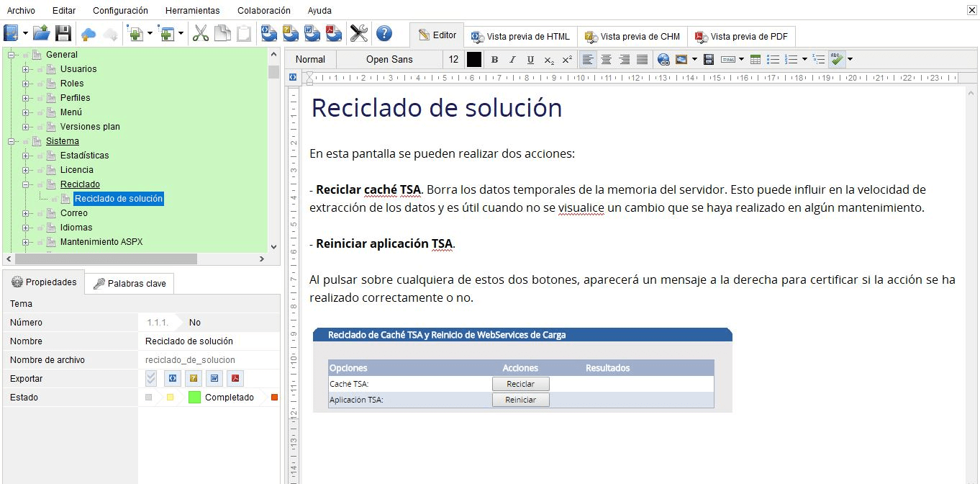Collapse the Sistema tree node
980x484 pixels.
pos(11,141)
